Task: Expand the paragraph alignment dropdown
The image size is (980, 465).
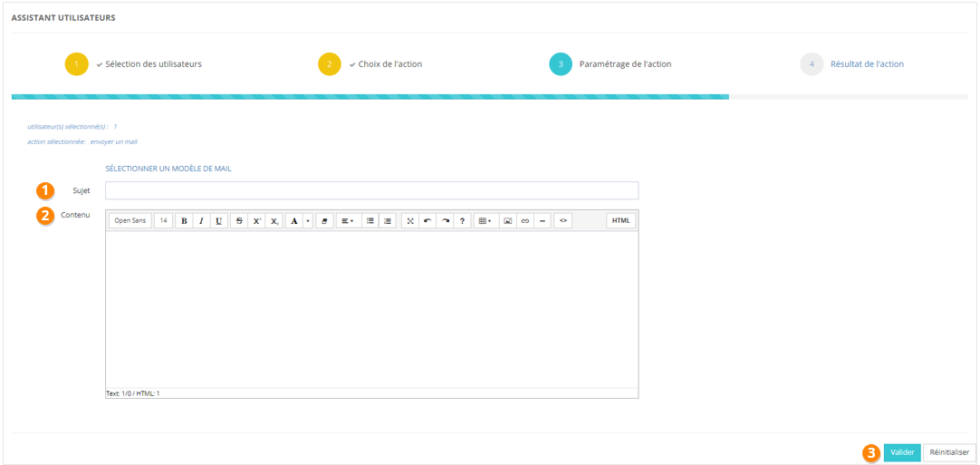Action: click(x=347, y=220)
